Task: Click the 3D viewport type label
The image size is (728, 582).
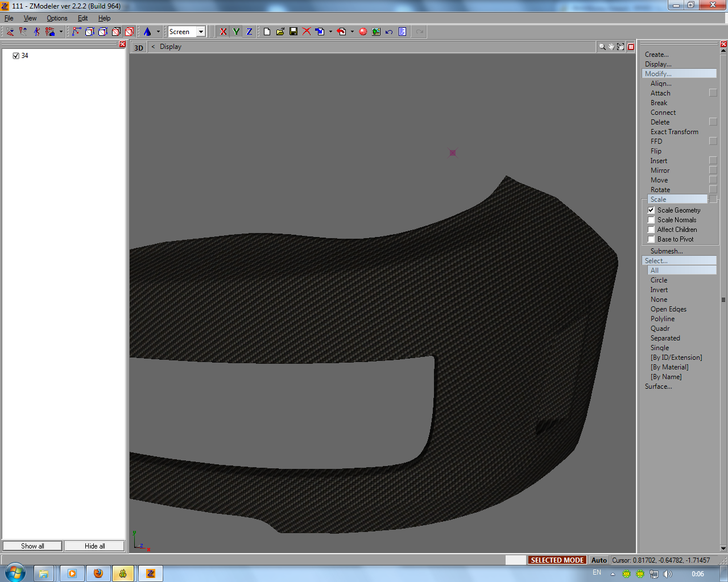Action: point(139,48)
